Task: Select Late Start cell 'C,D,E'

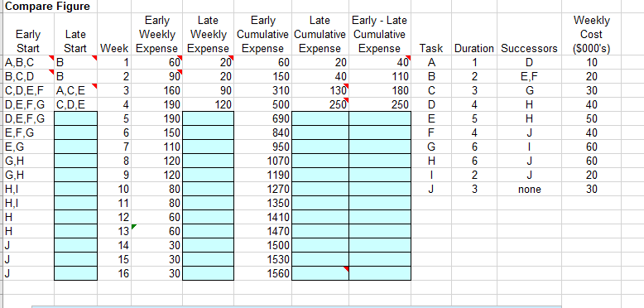Action: (75, 104)
